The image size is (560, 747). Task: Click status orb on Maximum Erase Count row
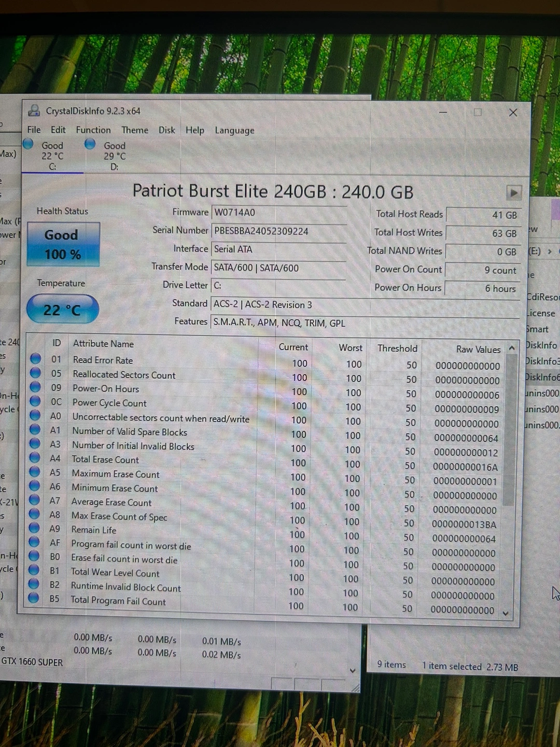[35, 472]
